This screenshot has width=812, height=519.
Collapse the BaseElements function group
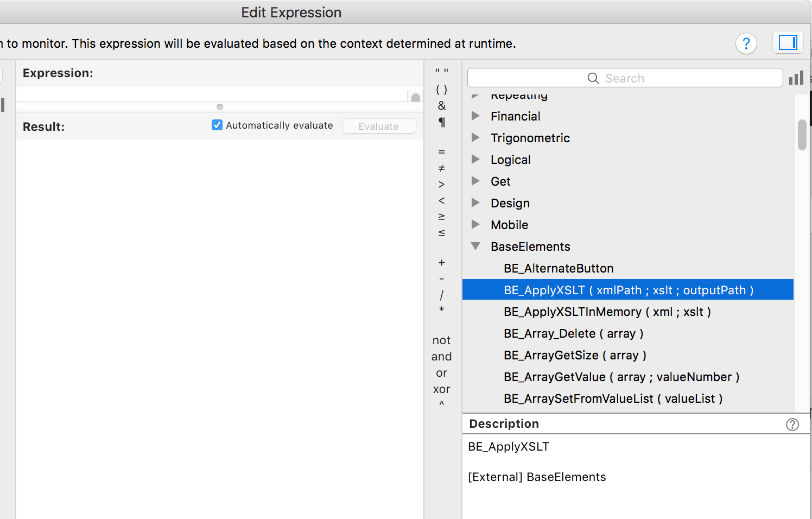pyautogui.click(x=476, y=246)
